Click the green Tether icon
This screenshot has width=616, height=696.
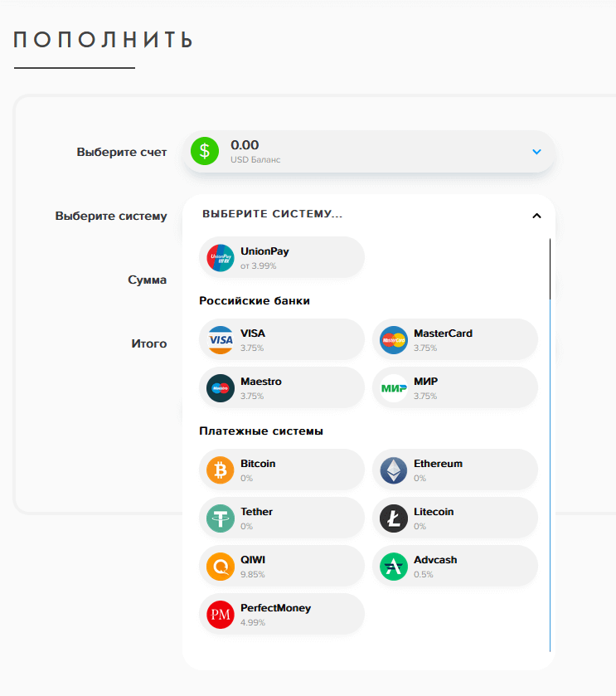(221, 518)
